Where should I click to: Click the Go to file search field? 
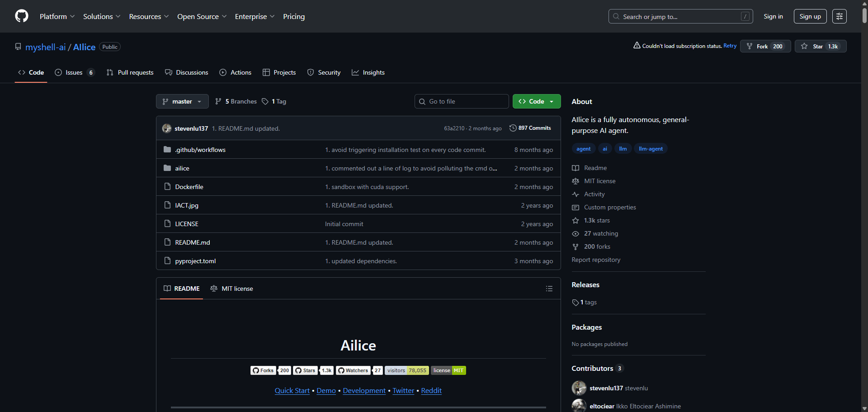point(462,101)
